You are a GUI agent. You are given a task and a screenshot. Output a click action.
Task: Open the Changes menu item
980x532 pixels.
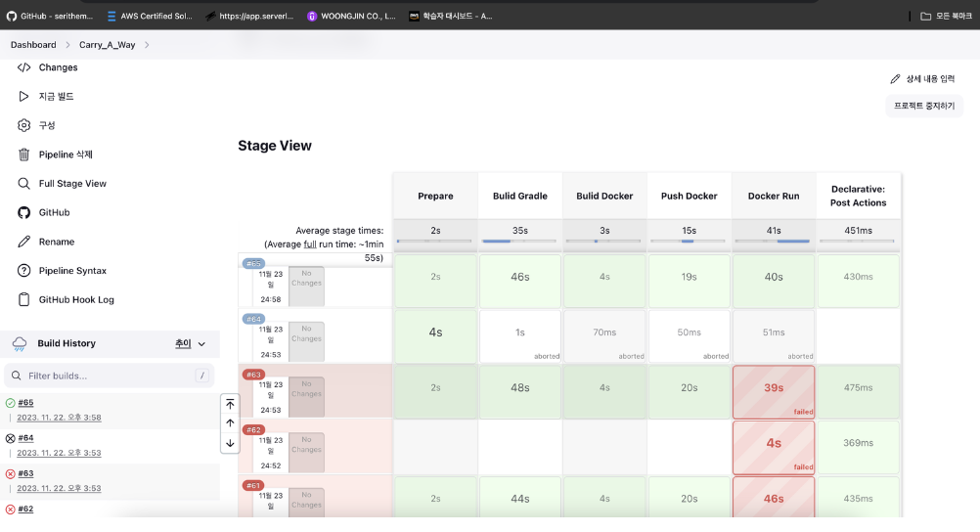coord(58,67)
